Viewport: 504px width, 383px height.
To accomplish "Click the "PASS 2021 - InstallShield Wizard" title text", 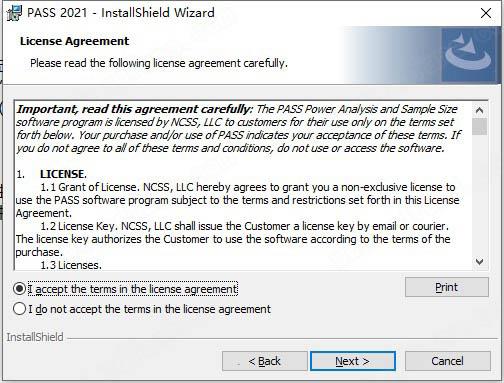I will coord(121,13).
